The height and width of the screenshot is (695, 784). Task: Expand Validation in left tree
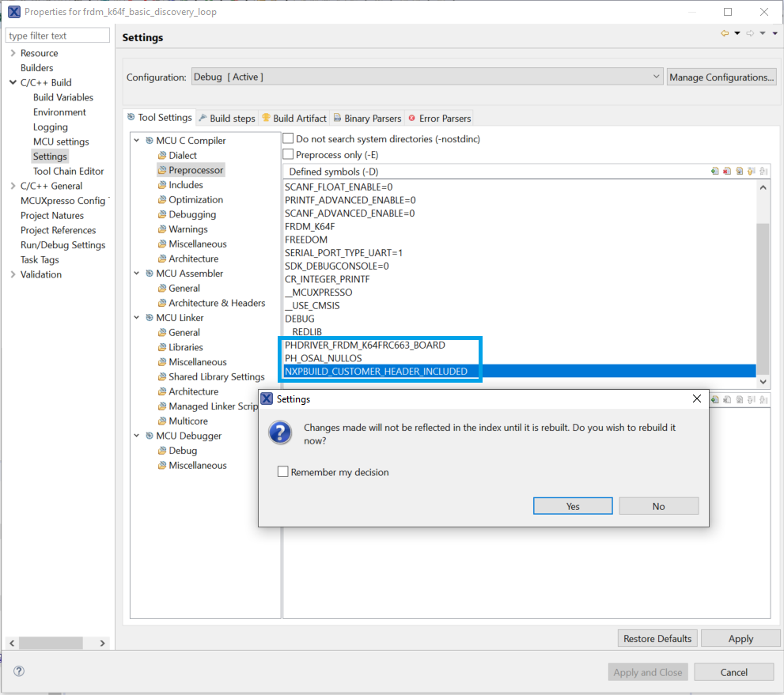pos(13,274)
